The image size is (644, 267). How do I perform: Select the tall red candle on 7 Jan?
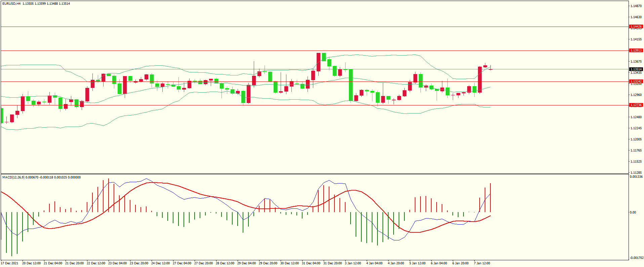pos(480,79)
